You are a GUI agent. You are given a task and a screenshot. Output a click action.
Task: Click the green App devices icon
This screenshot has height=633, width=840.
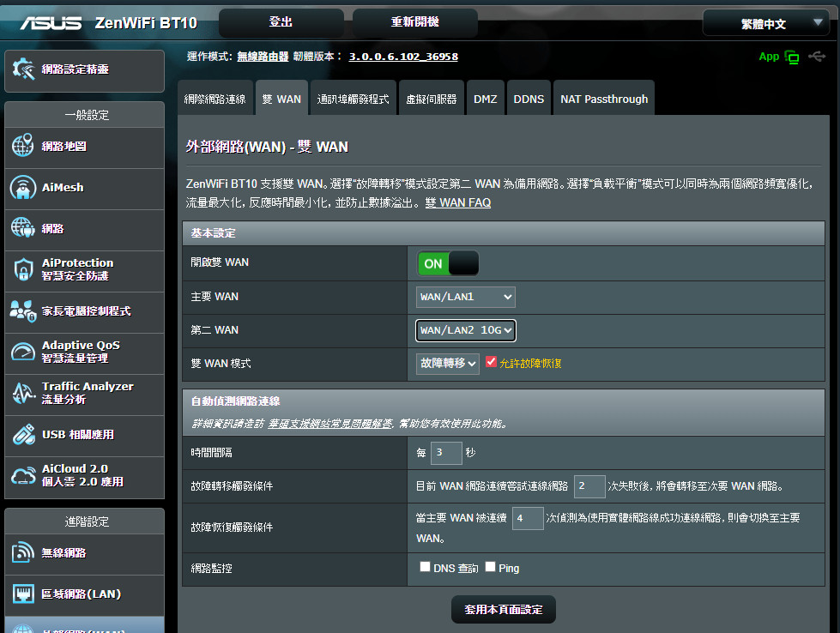pos(792,57)
